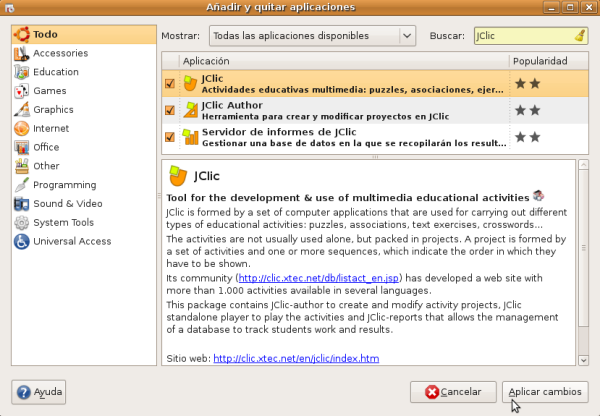Select the Programming category

click(64, 185)
